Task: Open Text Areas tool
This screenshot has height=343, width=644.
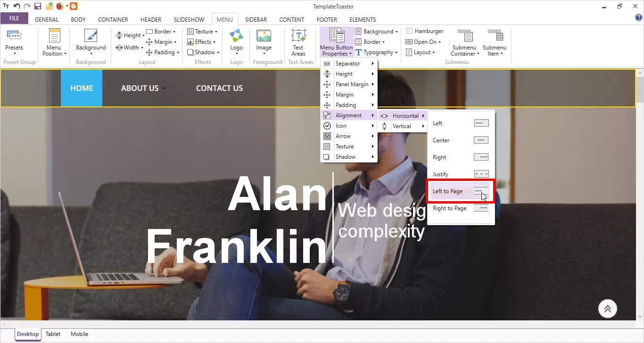Action: [x=298, y=36]
